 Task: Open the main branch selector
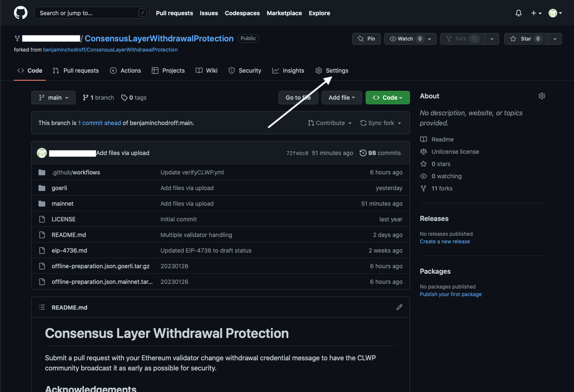coord(54,98)
